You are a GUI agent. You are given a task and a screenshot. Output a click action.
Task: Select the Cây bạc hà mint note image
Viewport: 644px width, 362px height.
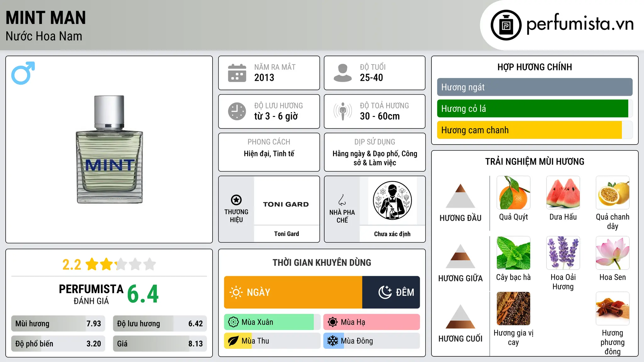pyautogui.click(x=514, y=253)
